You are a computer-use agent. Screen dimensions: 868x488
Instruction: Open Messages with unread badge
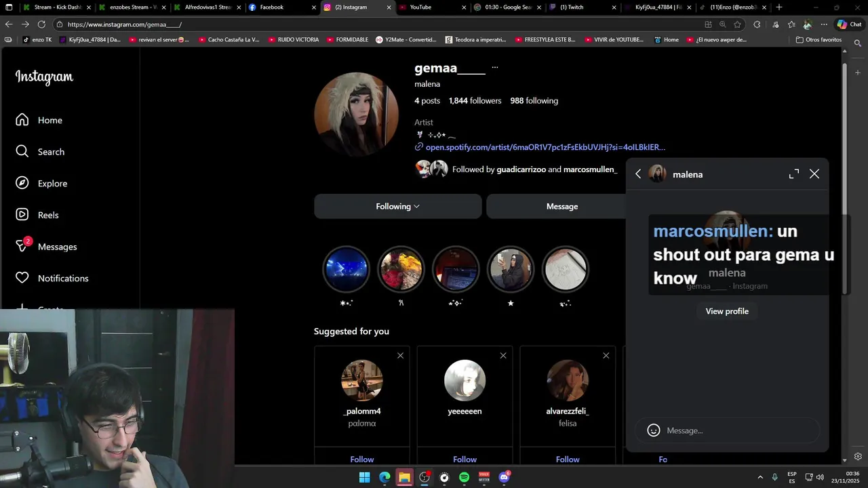click(46, 246)
